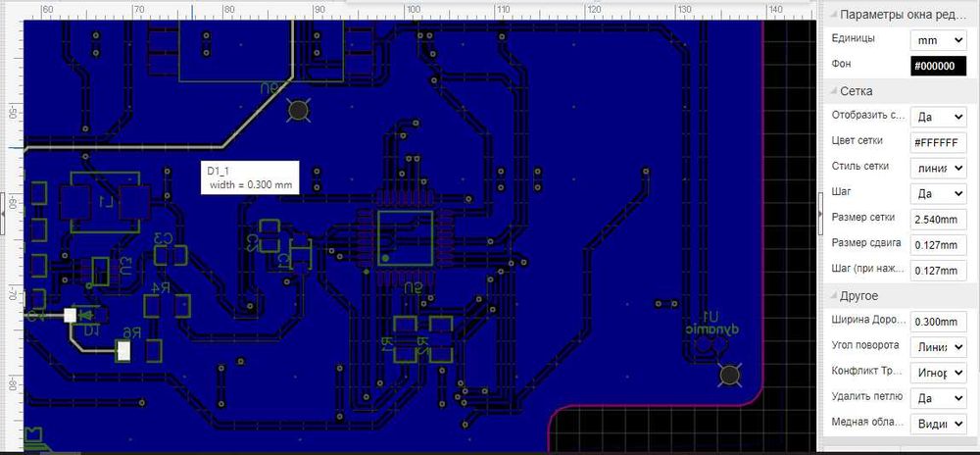Viewport: 980px width, 455px height.
Task: Click the Единицы label
Action: [x=854, y=38]
